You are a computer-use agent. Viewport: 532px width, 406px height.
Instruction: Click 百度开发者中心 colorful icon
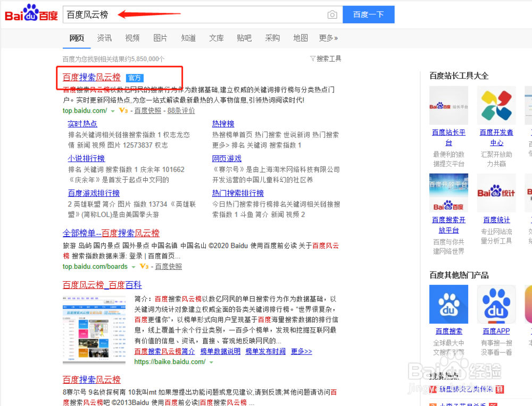[x=496, y=105]
